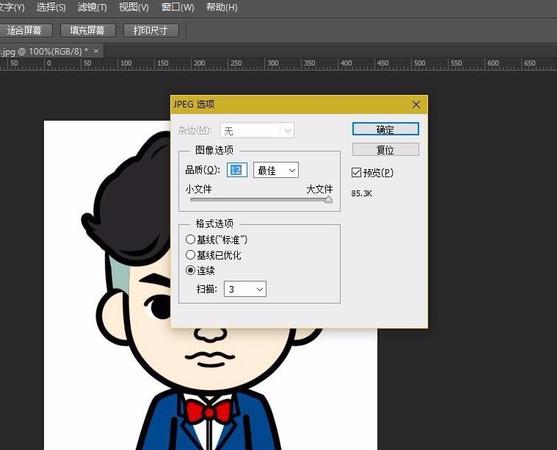This screenshot has height=450, width=557.
Task: Open the 选择(S) menu
Action: tap(51, 7)
